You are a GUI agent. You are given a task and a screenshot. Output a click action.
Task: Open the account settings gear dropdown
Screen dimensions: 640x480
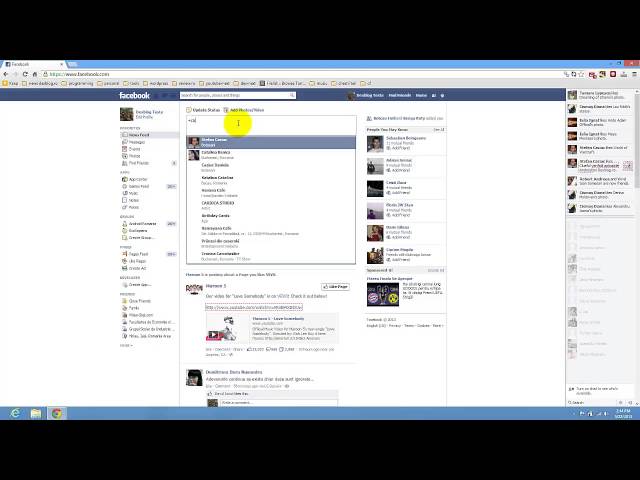click(442, 96)
